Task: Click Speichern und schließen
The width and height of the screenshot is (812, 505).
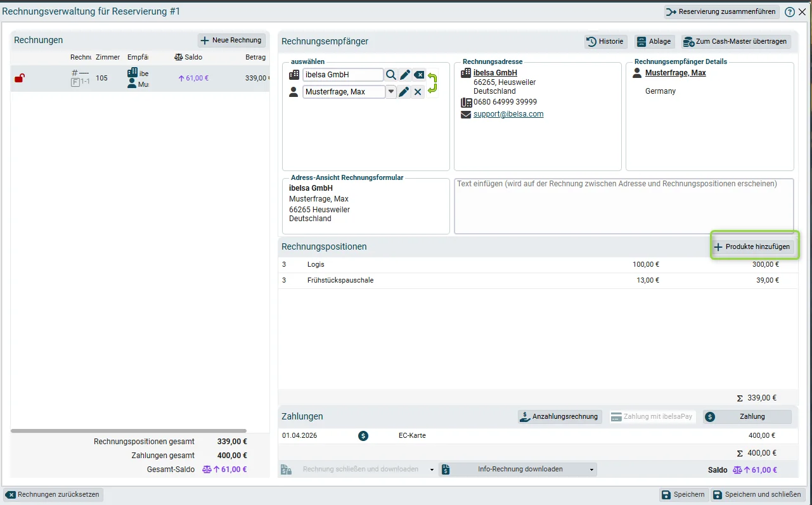Action: (x=757, y=495)
